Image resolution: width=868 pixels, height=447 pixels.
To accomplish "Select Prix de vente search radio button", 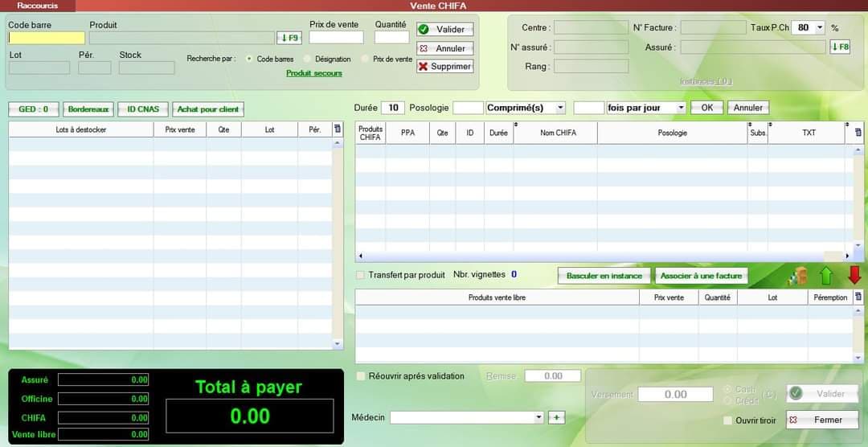I will (365, 59).
